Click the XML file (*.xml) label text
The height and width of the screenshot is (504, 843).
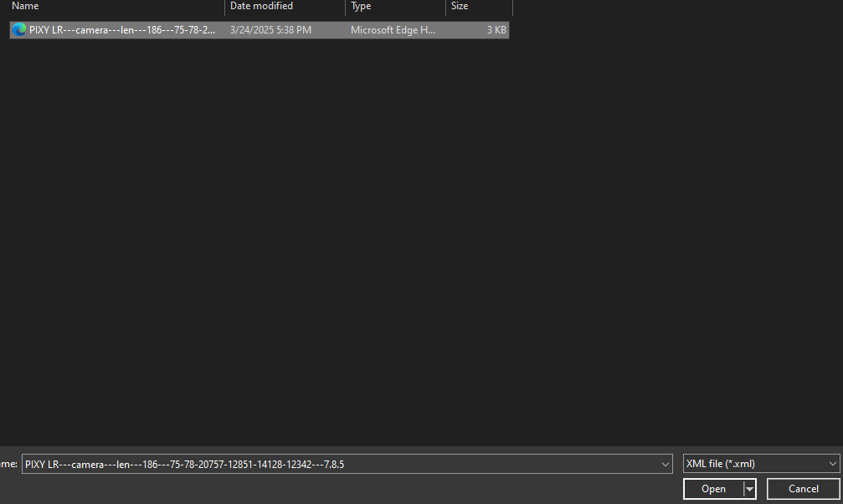click(720, 464)
